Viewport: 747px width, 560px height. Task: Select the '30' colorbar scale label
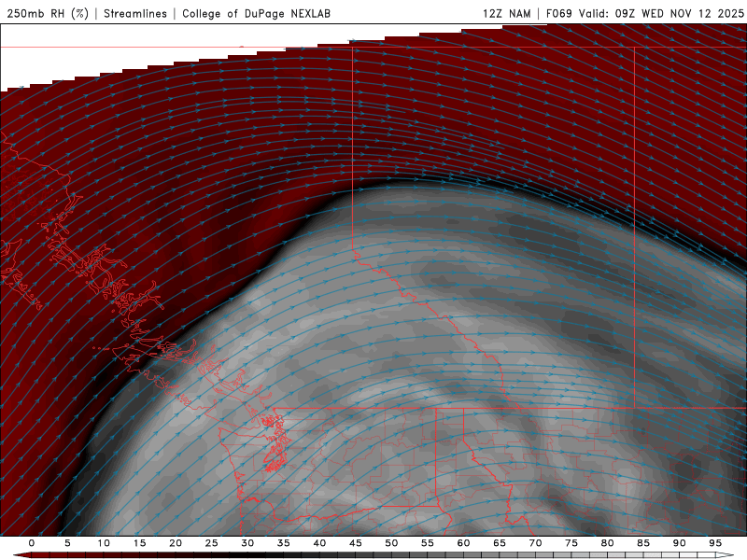click(x=247, y=543)
